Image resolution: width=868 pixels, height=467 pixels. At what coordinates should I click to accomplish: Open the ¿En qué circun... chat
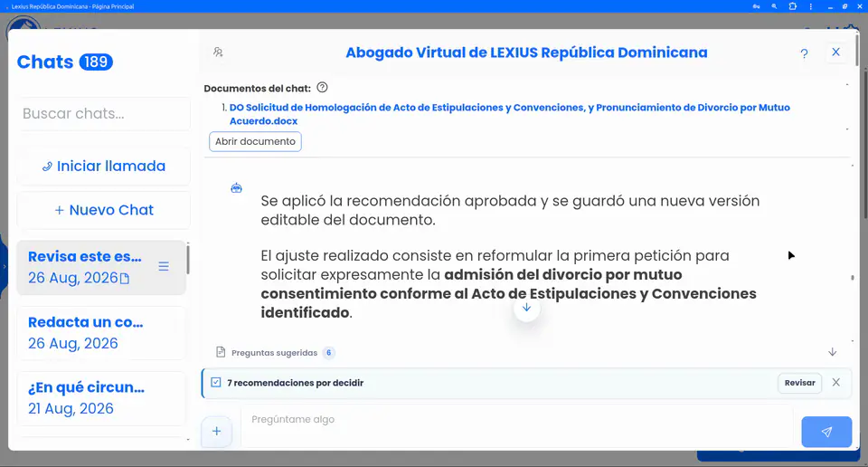pos(101,397)
